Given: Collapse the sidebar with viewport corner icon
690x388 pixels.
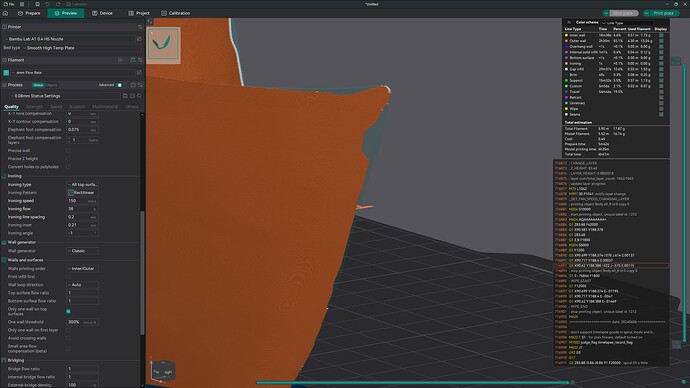Looking at the screenshot, I should click(150, 22).
